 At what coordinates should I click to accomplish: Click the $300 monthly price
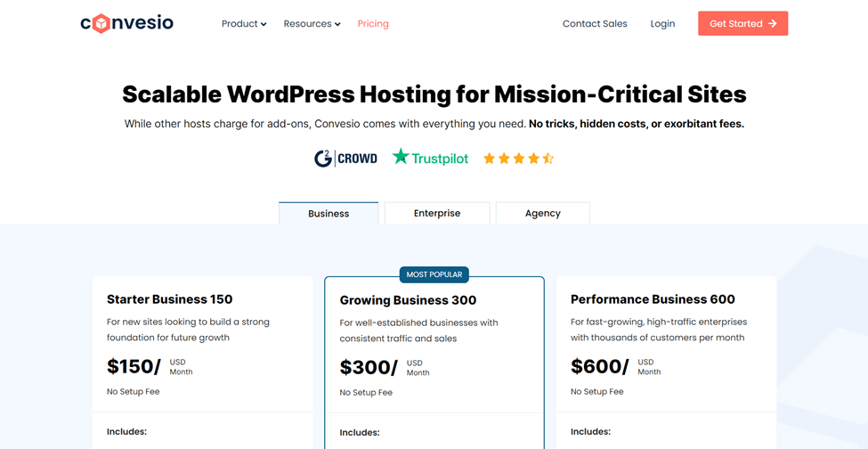coord(369,367)
